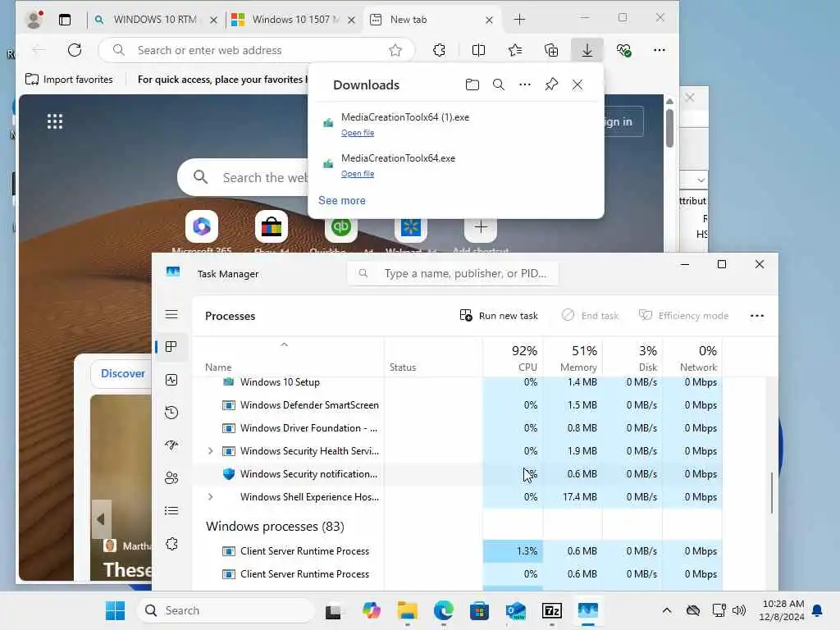Collapse sort chevron above Name column

tap(285, 345)
